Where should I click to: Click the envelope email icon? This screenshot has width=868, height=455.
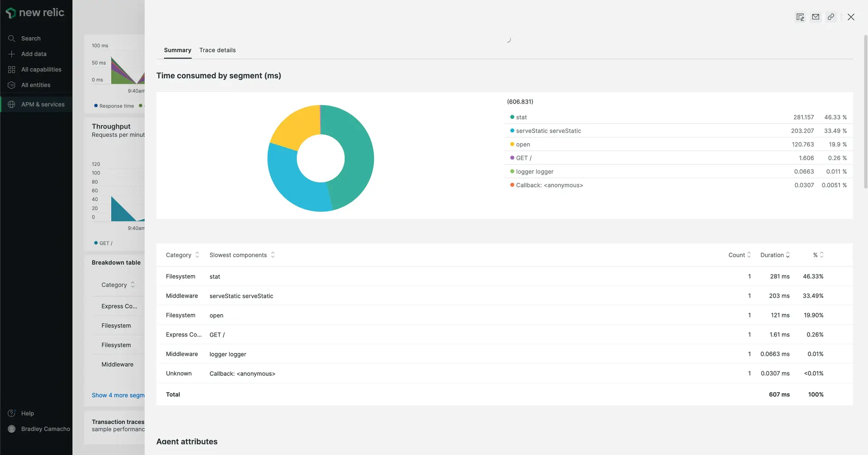pos(816,17)
